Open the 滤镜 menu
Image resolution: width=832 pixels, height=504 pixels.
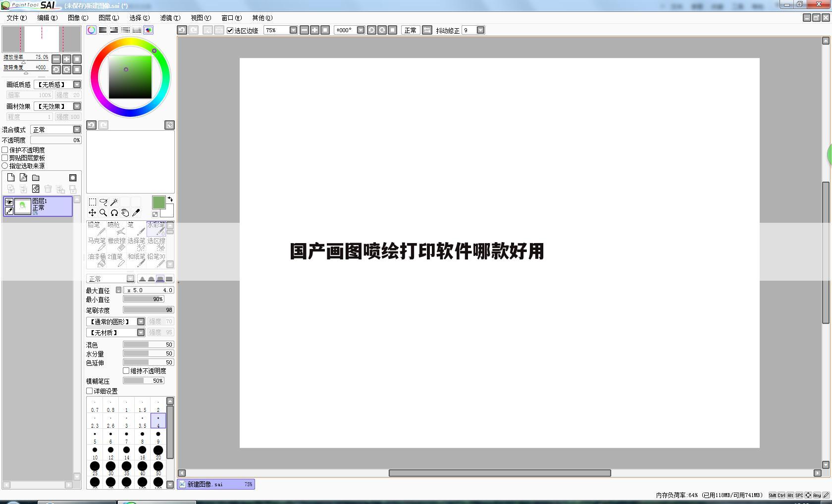pyautogui.click(x=170, y=18)
